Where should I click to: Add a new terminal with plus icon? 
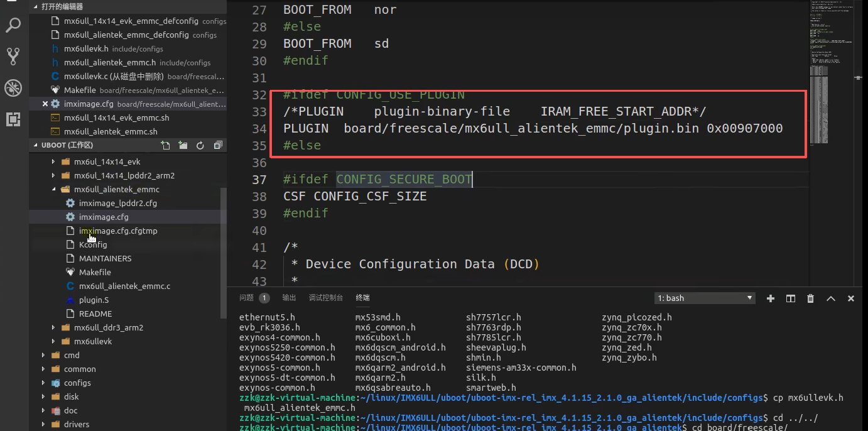[771, 298]
